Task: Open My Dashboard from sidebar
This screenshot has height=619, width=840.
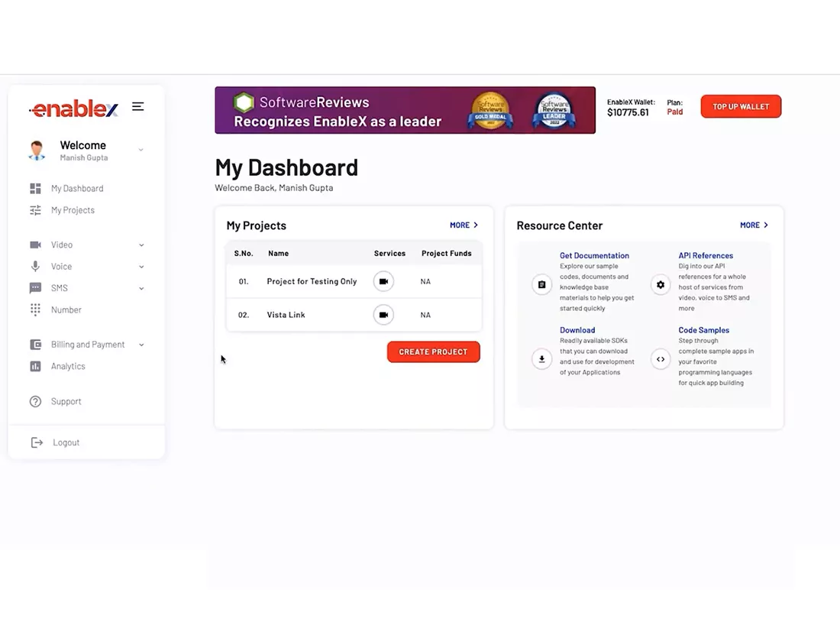Action: coord(77,189)
